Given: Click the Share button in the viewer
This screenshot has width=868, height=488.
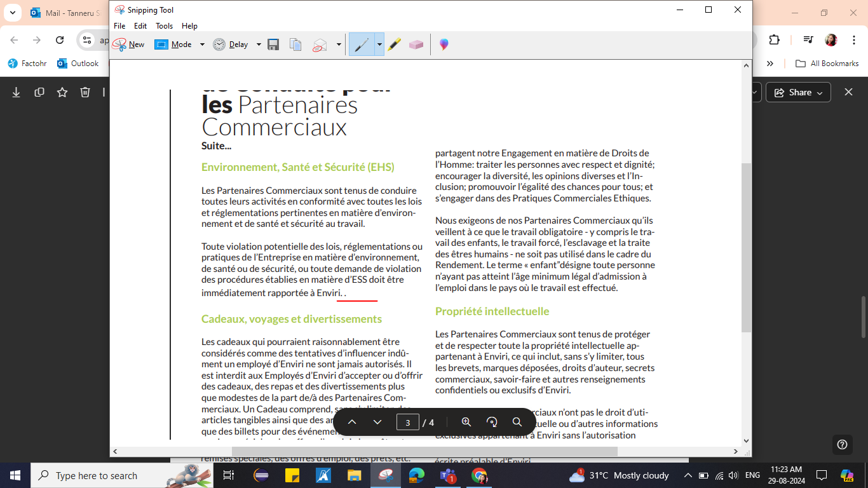Looking at the screenshot, I should pyautogui.click(x=799, y=92).
